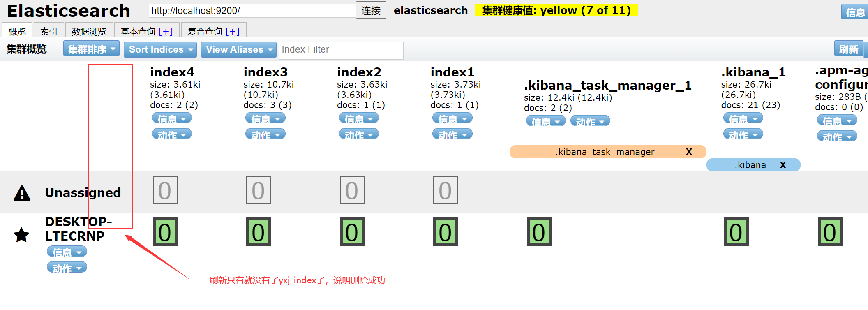
Task: Open the Sort Indices dropdown
Action: tap(160, 49)
